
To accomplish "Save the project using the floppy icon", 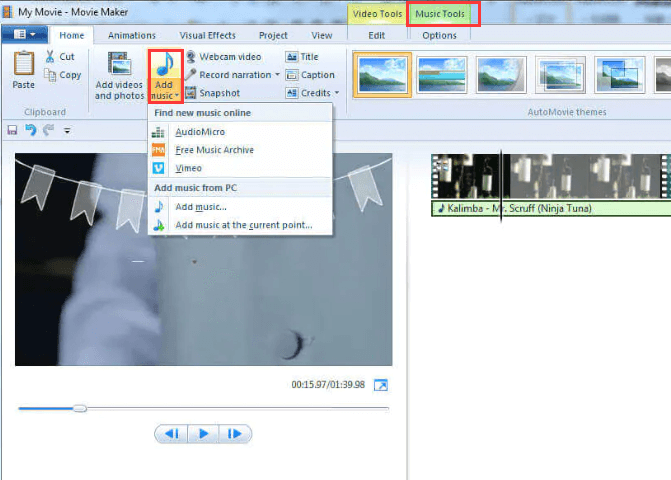I will [x=12, y=130].
